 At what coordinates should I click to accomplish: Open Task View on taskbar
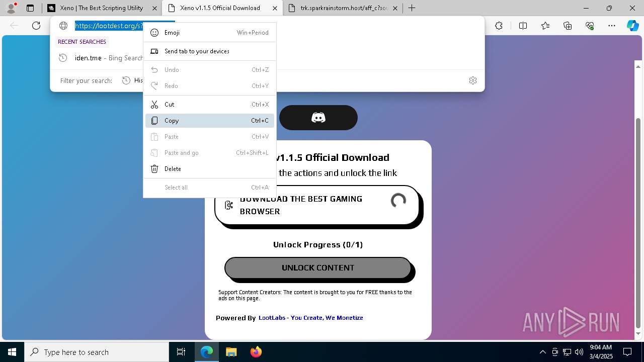coord(181,352)
